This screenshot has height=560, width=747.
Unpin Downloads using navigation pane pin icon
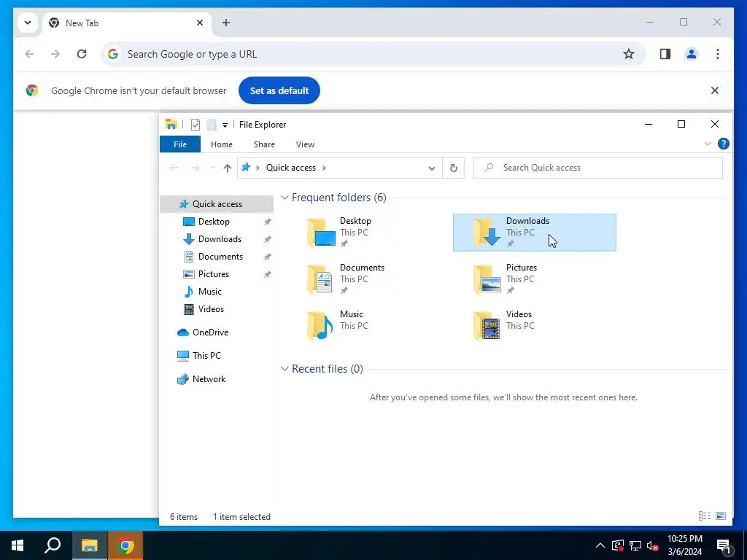click(267, 239)
